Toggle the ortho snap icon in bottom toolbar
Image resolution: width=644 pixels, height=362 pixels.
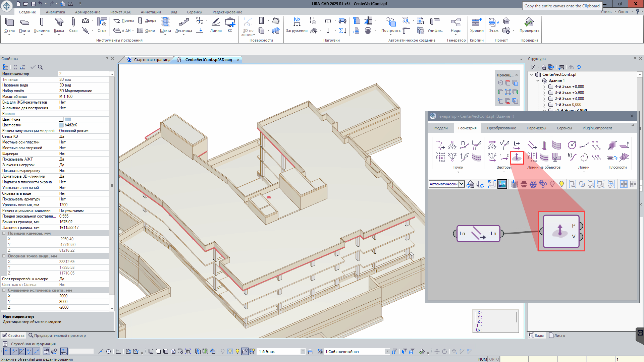(118, 351)
